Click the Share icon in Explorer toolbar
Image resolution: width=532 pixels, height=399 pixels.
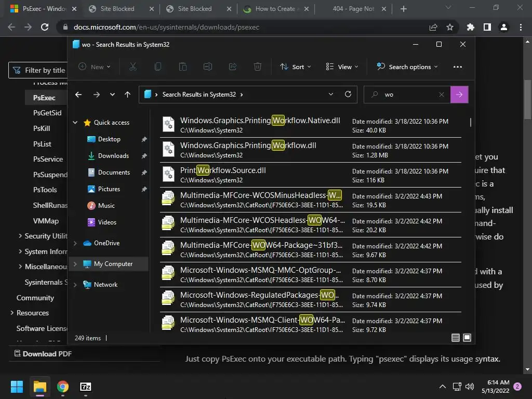pos(233,67)
